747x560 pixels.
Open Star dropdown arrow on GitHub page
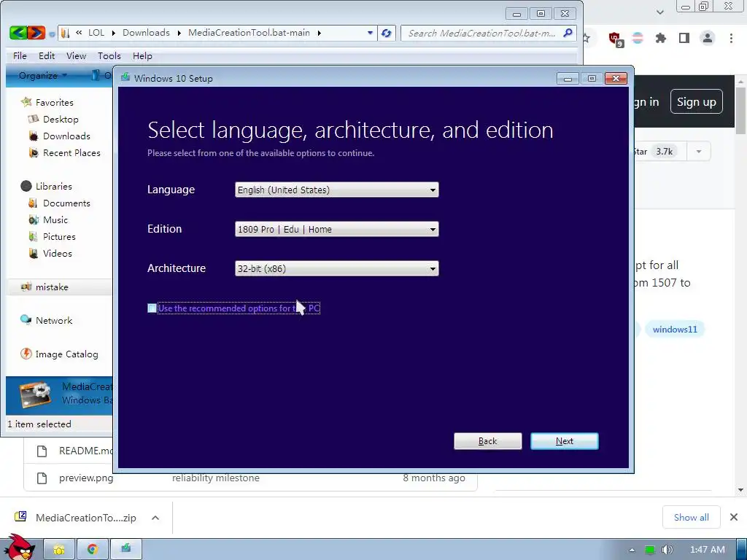(x=699, y=152)
